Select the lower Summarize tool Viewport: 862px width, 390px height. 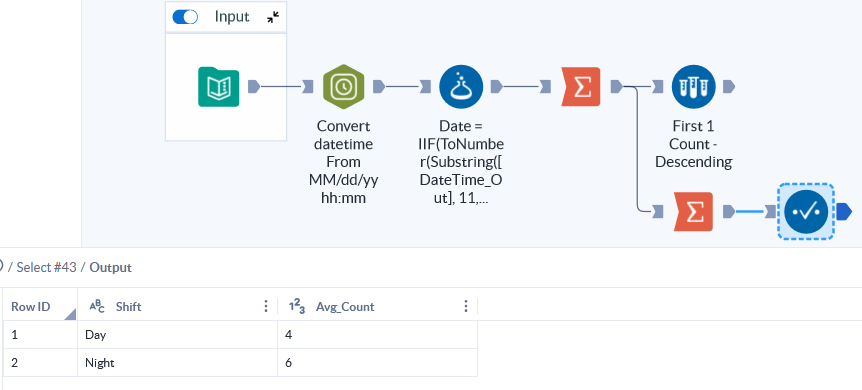(693, 211)
